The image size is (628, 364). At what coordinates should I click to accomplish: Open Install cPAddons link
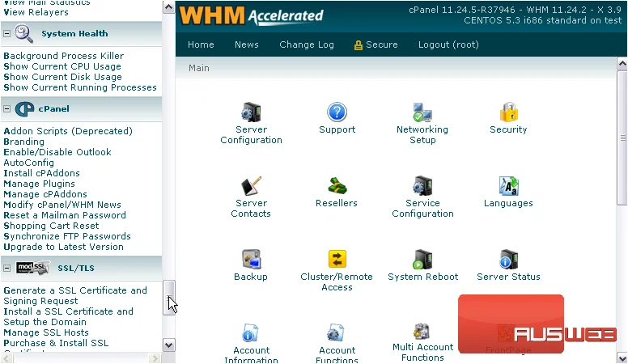coord(41,173)
